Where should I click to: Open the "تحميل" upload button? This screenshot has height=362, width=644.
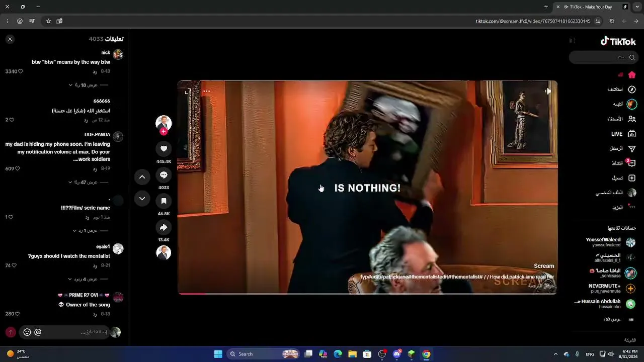[x=624, y=178]
